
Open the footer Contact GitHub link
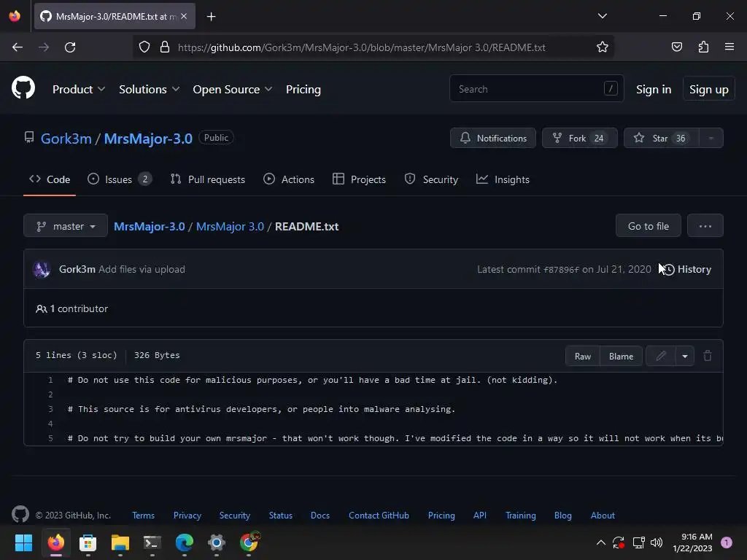tap(379, 516)
